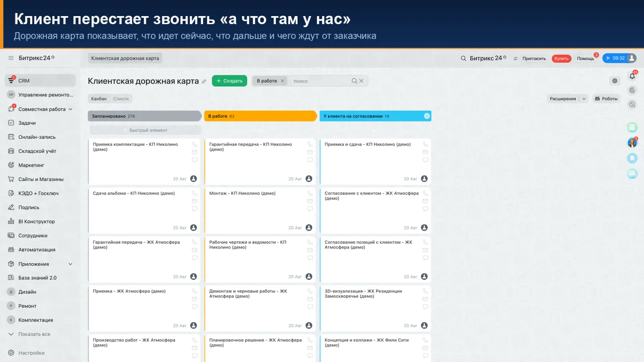Click the Маркетинг sidebar icon
644x362 pixels.
(x=11, y=165)
